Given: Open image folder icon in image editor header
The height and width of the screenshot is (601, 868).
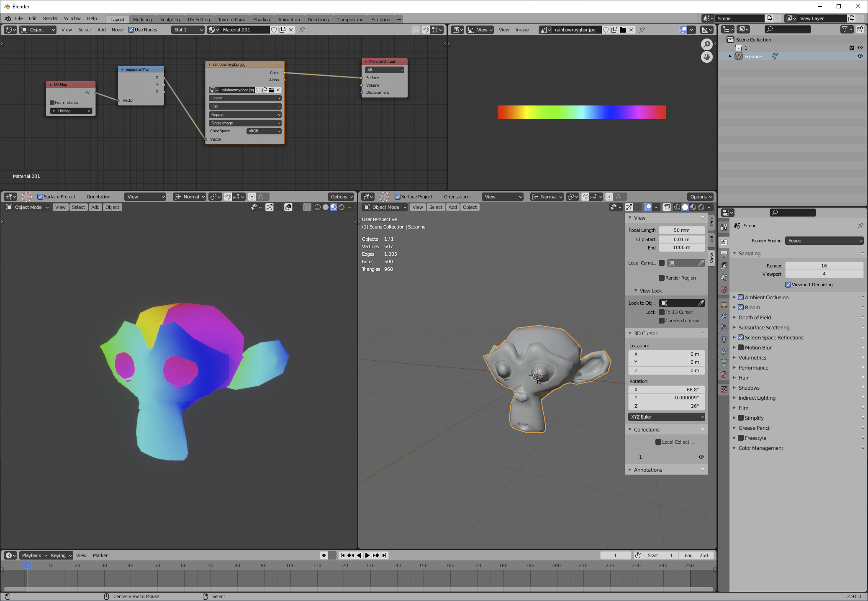Looking at the screenshot, I should click(623, 30).
